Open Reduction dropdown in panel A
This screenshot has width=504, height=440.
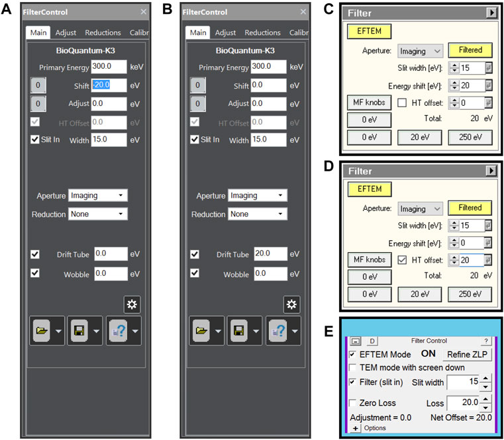click(x=98, y=214)
